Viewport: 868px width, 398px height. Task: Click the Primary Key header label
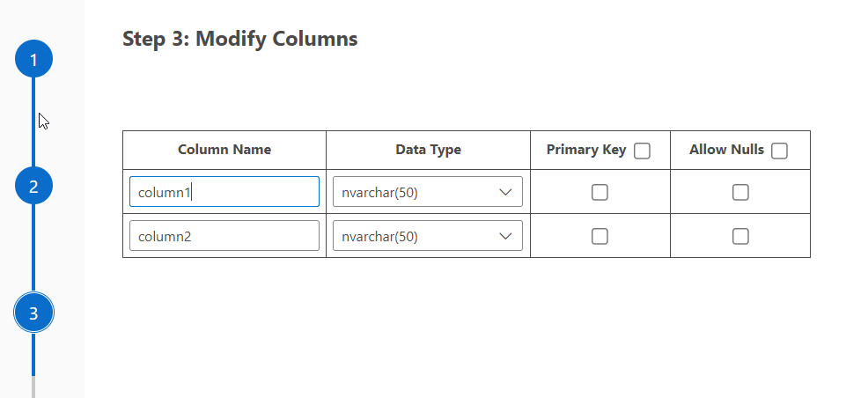click(x=585, y=150)
